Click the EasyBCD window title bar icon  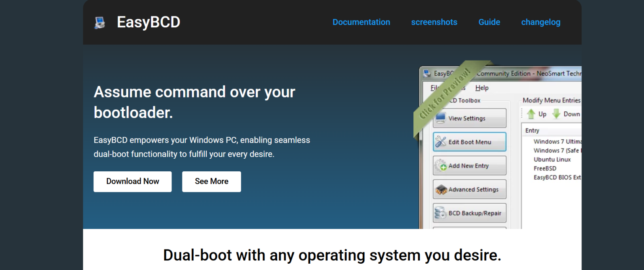427,73
